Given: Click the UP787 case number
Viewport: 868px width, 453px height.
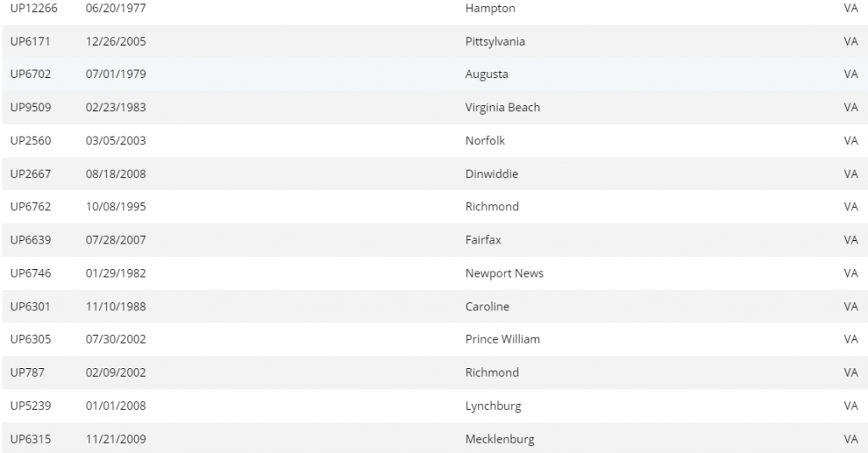Looking at the screenshot, I should click(x=27, y=372).
